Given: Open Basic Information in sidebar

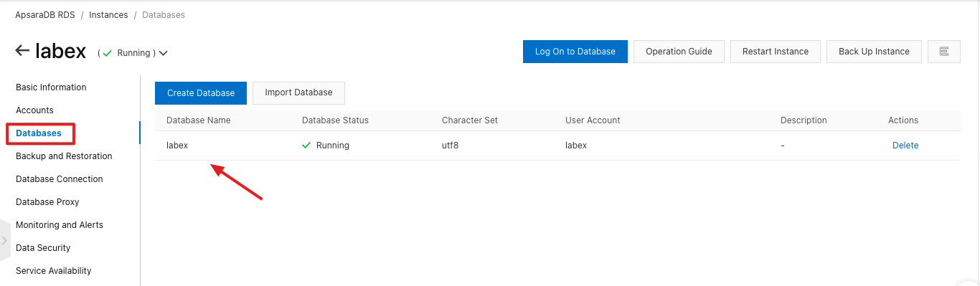Looking at the screenshot, I should tap(51, 87).
